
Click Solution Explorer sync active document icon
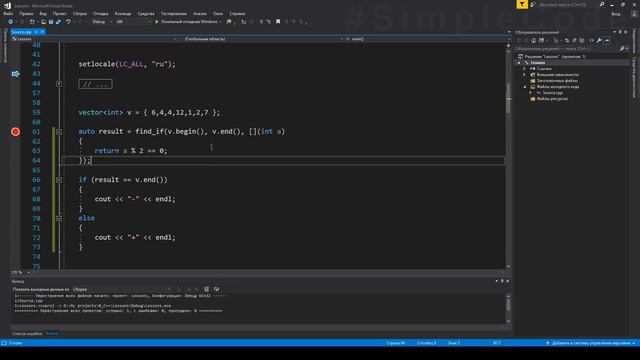[567, 40]
